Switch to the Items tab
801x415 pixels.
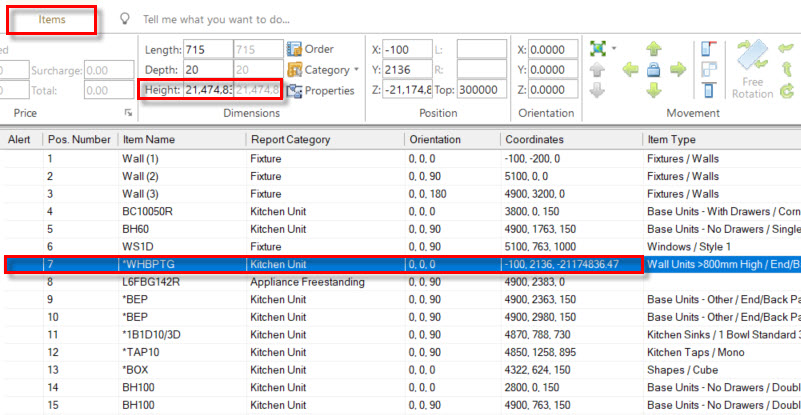pos(52,19)
